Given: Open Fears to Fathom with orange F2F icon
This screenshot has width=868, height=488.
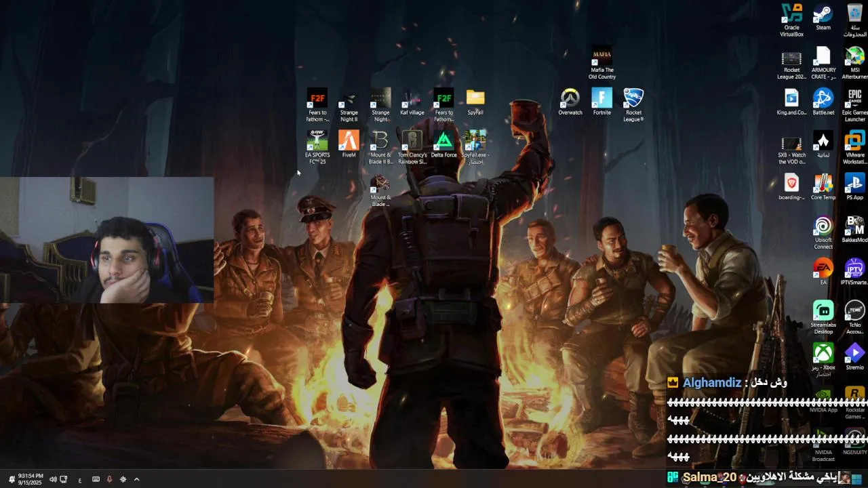Looking at the screenshot, I should tap(317, 106).
